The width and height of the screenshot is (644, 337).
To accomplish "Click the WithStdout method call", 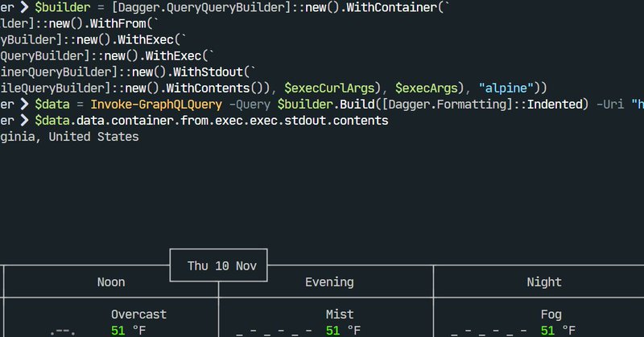I will click(208, 72).
